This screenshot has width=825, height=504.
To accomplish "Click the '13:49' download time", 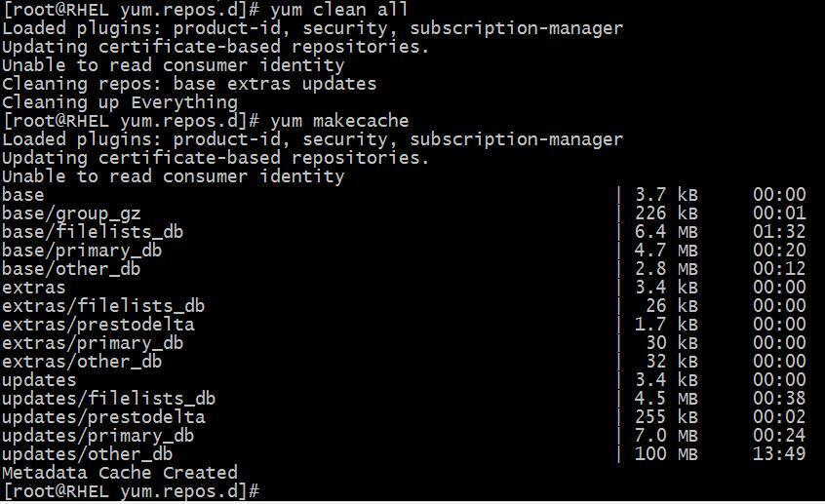I will point(779,454).
